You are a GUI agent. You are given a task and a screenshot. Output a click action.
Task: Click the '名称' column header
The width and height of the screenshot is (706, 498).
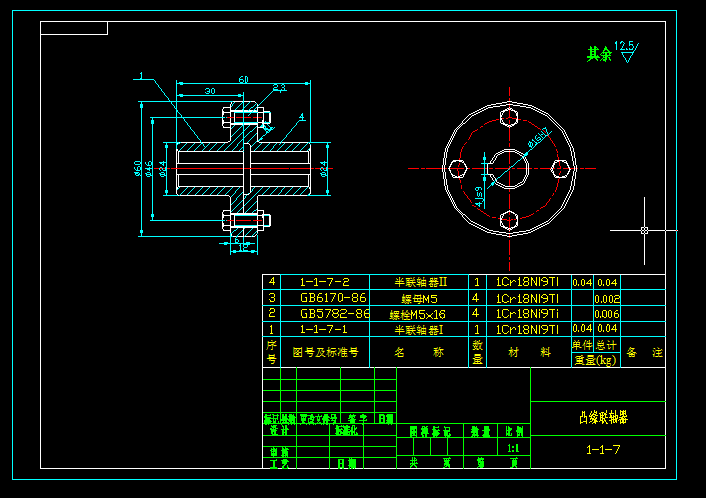tap(419, 352)
